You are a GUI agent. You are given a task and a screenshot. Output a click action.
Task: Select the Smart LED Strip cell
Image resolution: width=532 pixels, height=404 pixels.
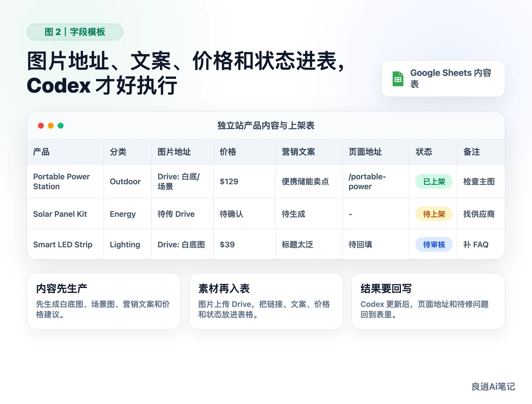[x=65, y=244]
